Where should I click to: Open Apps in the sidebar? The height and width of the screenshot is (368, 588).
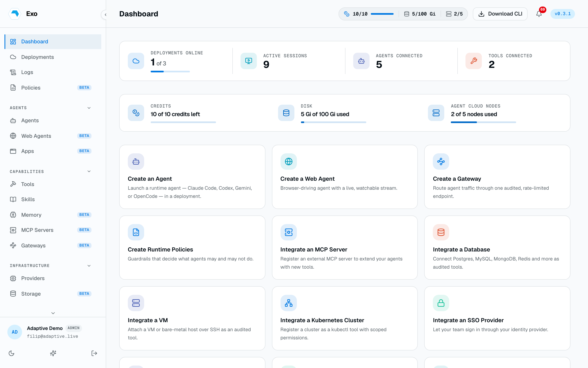tap(53, 151)
